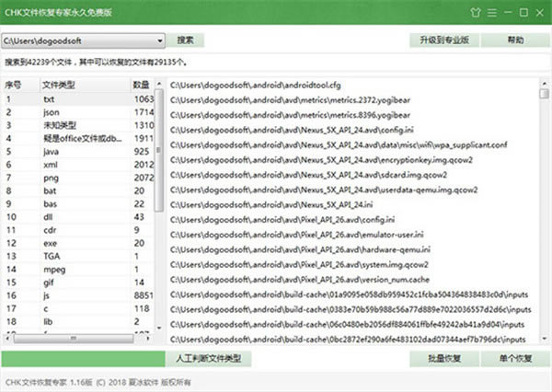Click 单个恢复 single recover button
Image resolution: width=552 pixels, height=392 pixels.
513,358
